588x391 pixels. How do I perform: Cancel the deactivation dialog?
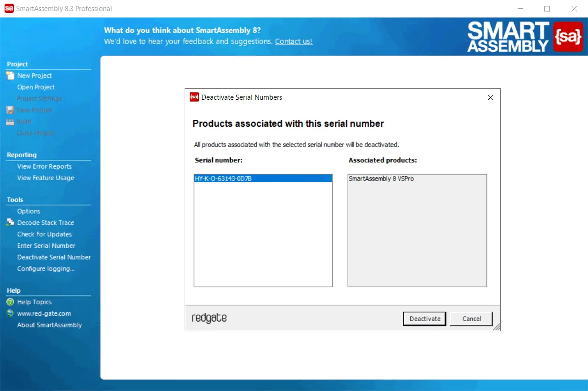pyautogui.click(x=471, y=319)
